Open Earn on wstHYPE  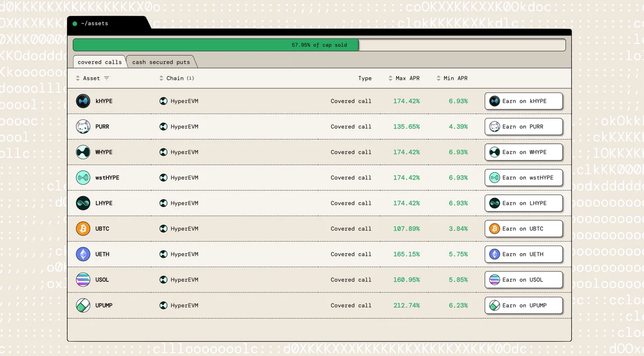[x=523, y=177]
